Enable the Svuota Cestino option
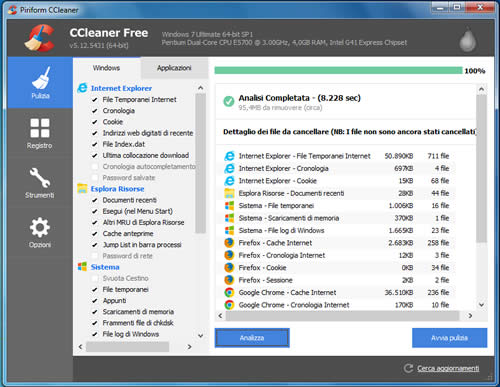The image size is (500, 387). tap(95, 278)
